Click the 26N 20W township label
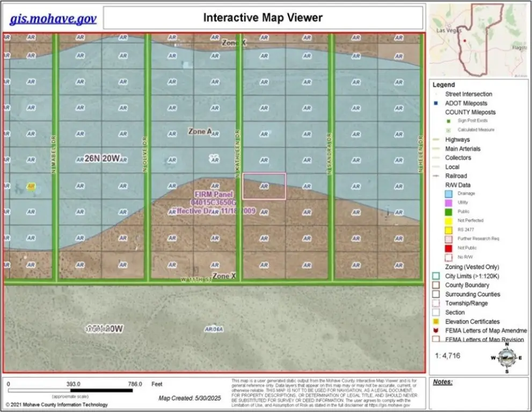The width and height of the screenshot is (532, 412). pyautogui.click(x=102, y=158)
